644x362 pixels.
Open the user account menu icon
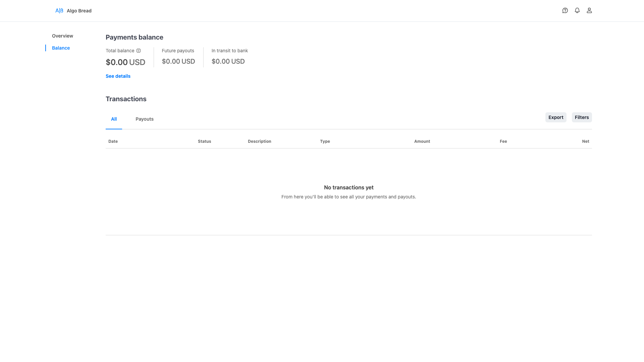tap(589, 10)
